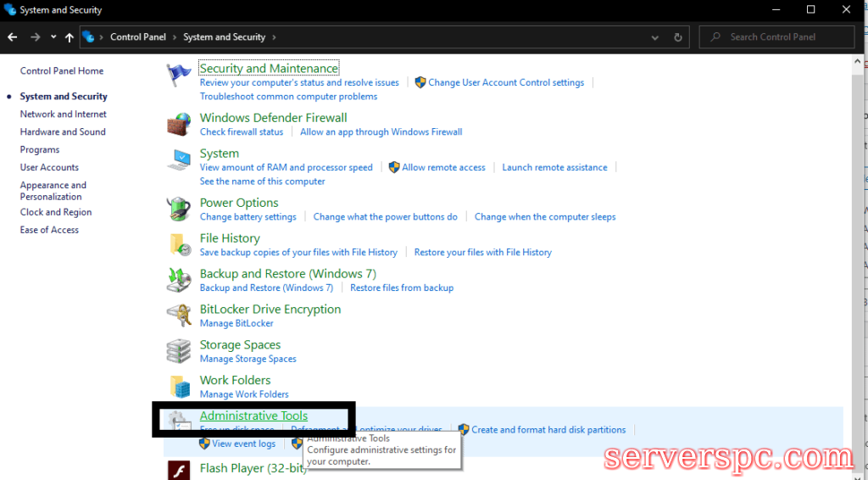The width and height of the screenshot is (868, 480).
Task: Click the File History folder icon
Action: [x=179, y=244]
